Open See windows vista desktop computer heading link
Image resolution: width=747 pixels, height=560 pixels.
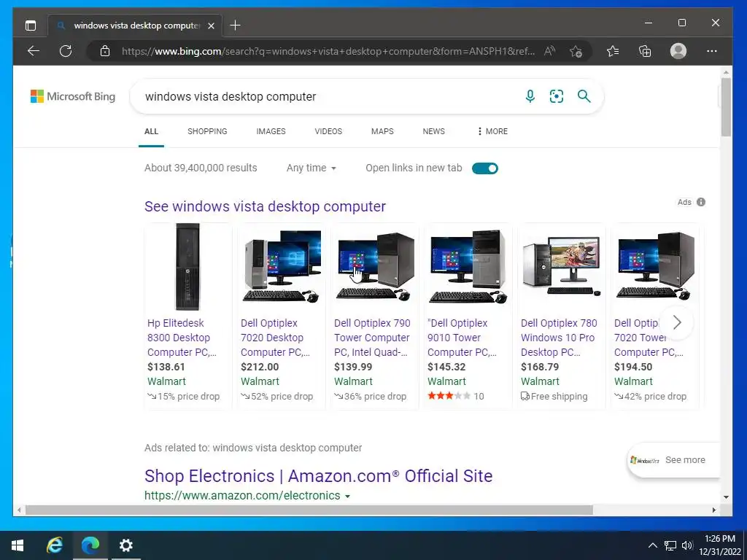[x=265, y=206]
